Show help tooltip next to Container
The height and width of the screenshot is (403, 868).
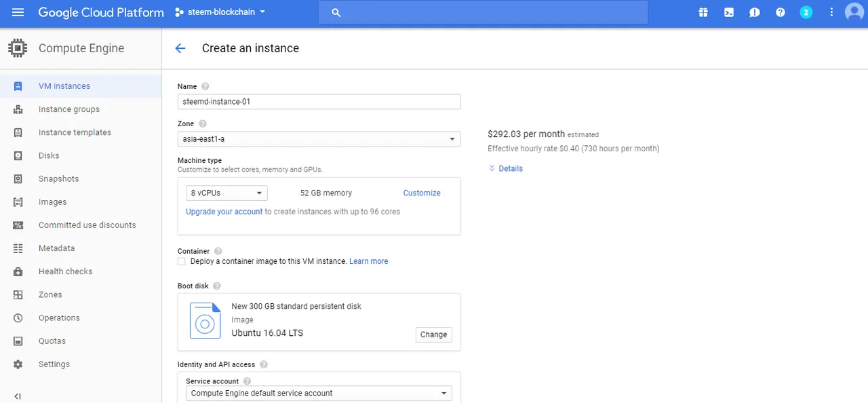click(218, 251)
